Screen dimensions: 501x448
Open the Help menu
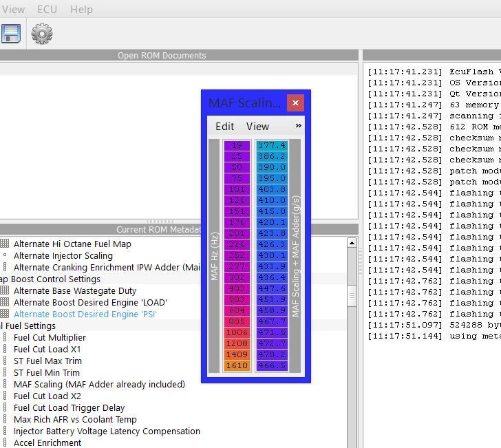81,10
